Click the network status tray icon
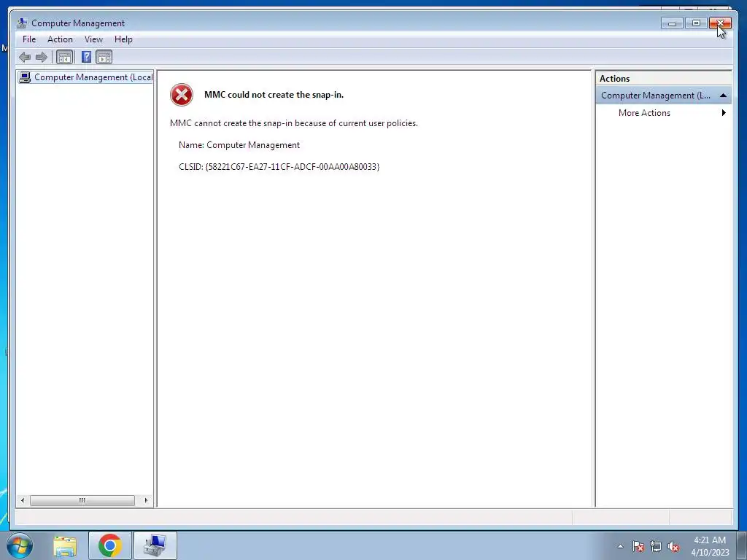 (x=656, y=546)
